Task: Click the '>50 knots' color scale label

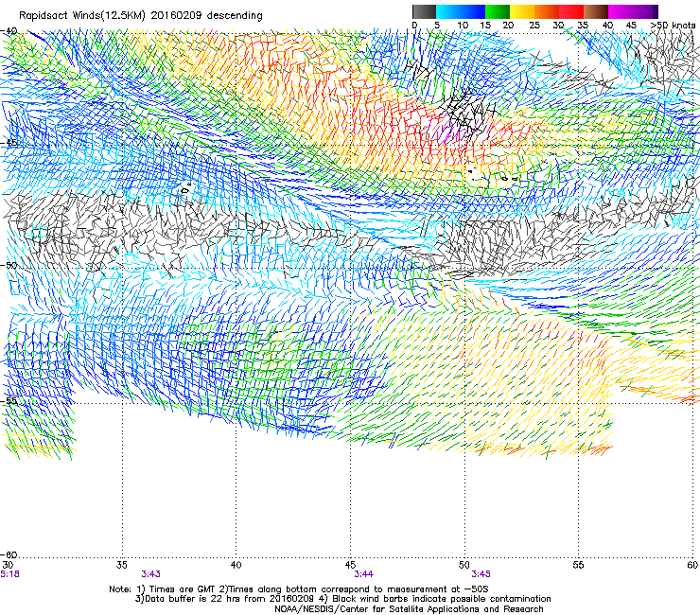Action: tap(673, 26)
